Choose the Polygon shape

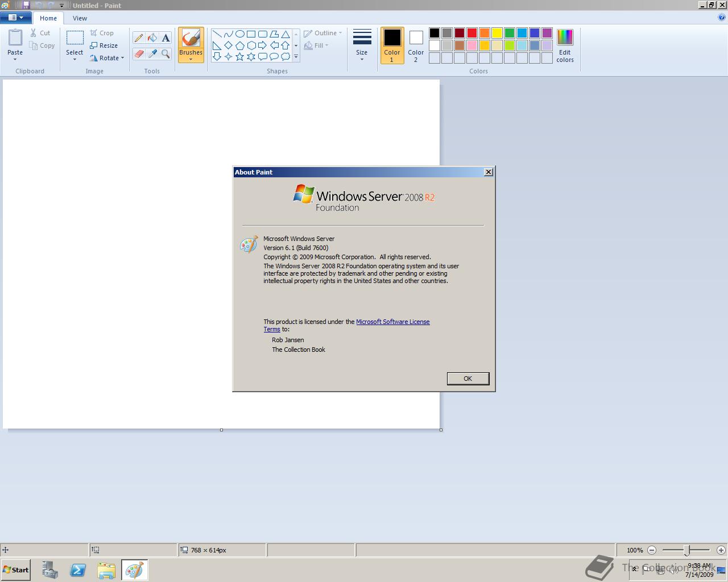pos(274,34)
